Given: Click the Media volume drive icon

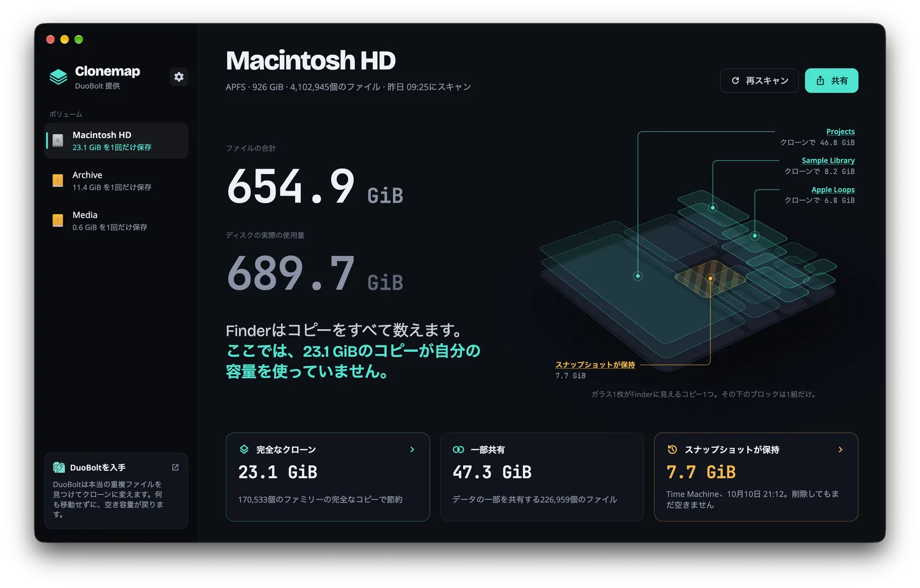Looking at the screenshot, I should click(58, 220).
